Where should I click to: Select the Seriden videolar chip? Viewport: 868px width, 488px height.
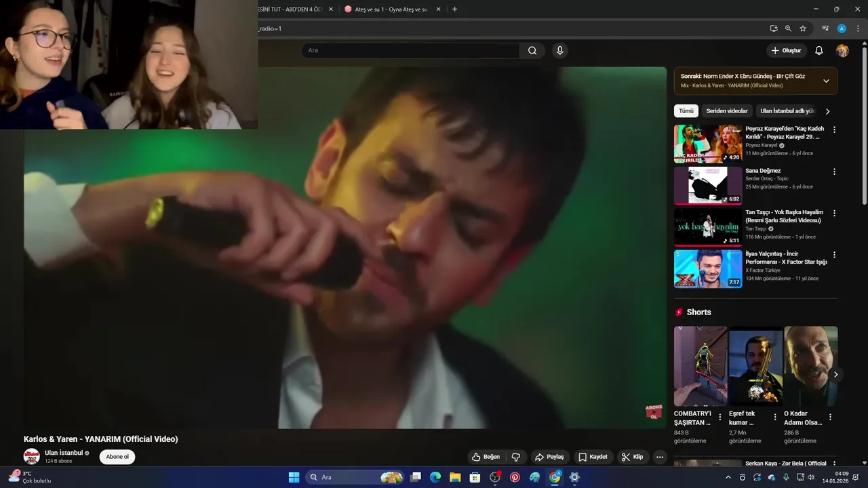pyautogui.click(x=727, y=111)
